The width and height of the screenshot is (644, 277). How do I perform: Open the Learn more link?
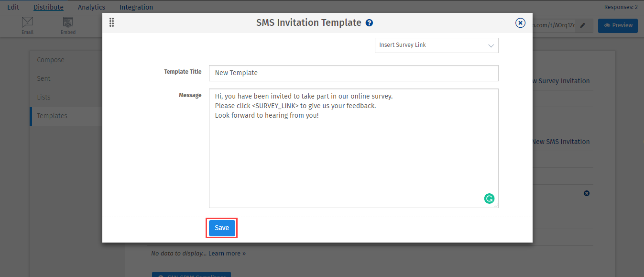pos(227,253)
